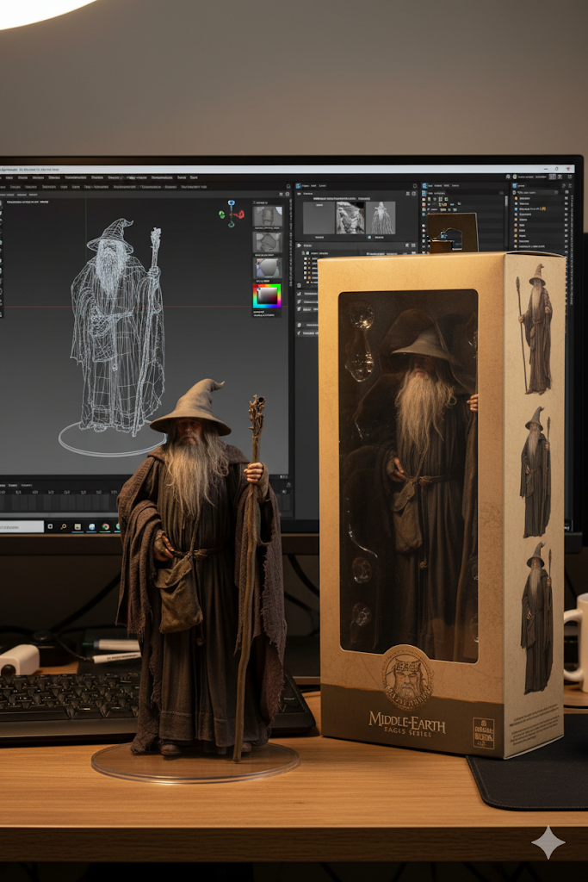
Task: Open Google Chrome from the taskbar
Action: tap(105, 527)
